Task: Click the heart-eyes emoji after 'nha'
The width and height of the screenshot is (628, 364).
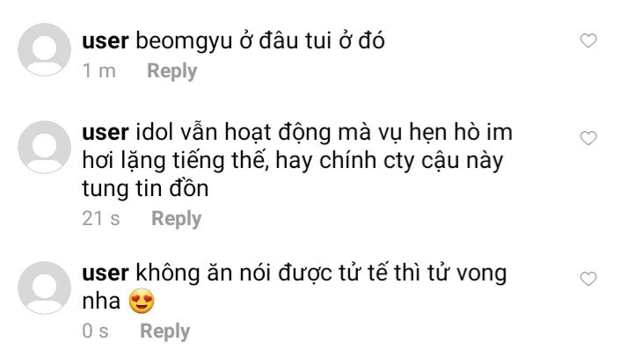Action: coord(142,301)
